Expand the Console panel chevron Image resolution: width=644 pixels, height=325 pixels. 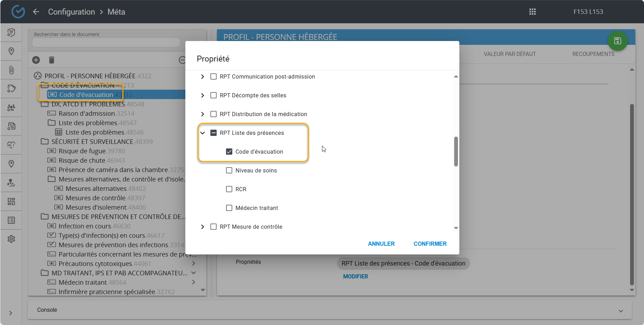coord(621,311)
